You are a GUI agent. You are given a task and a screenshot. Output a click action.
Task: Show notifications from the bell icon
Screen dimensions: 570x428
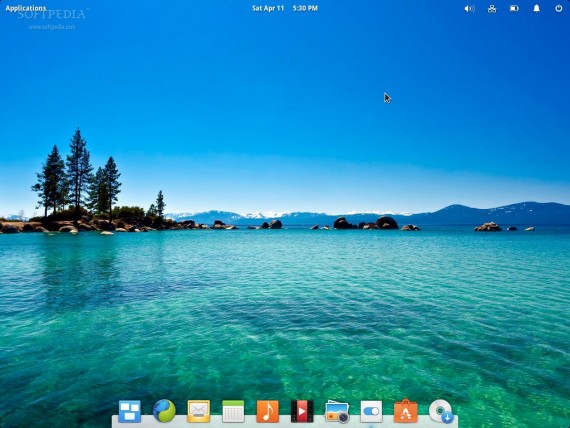537,8
